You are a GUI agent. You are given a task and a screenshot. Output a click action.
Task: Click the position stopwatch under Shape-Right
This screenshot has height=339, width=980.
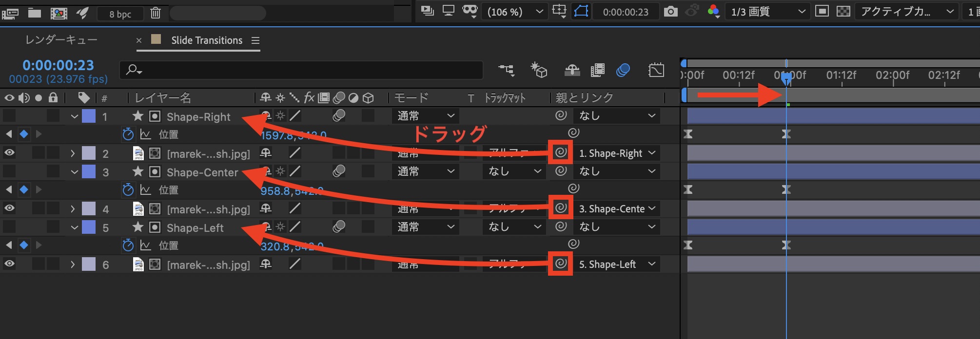pos(128,134)
